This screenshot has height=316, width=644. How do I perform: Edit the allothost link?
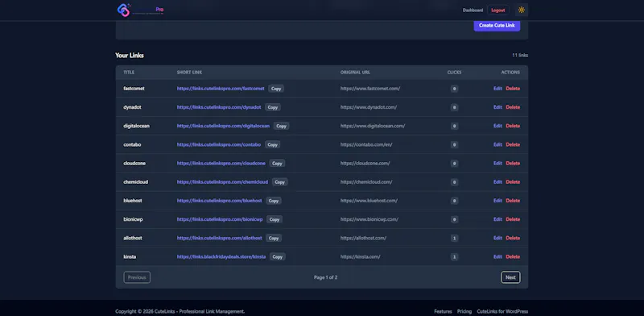(497, 239)
